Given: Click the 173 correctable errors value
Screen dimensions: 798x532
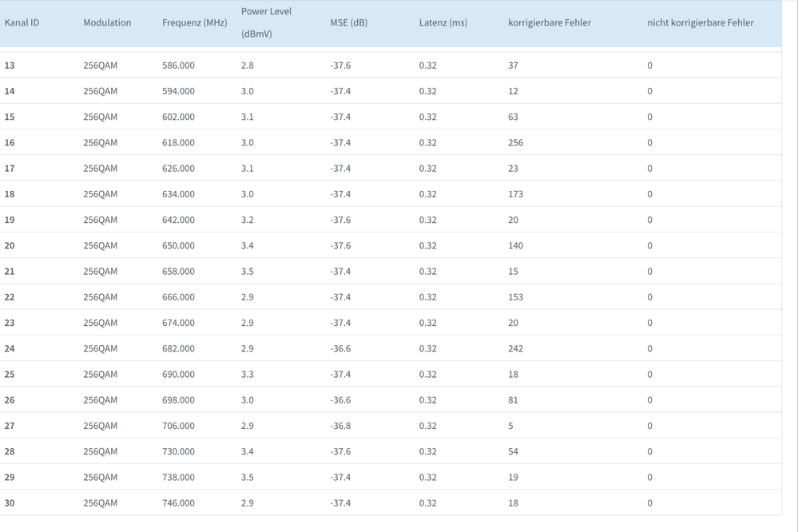Looking at the screenshot, I should coord(515,194).
